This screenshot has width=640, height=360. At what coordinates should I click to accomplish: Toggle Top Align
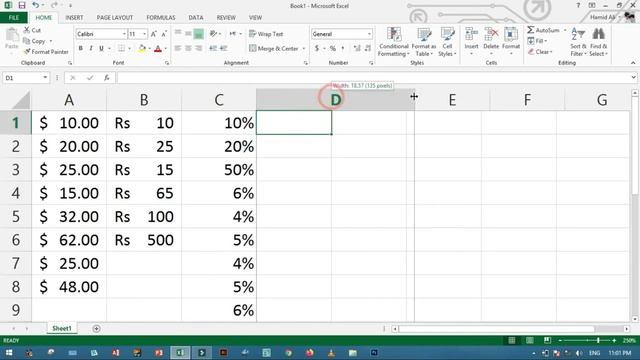[x=178, y=34]
